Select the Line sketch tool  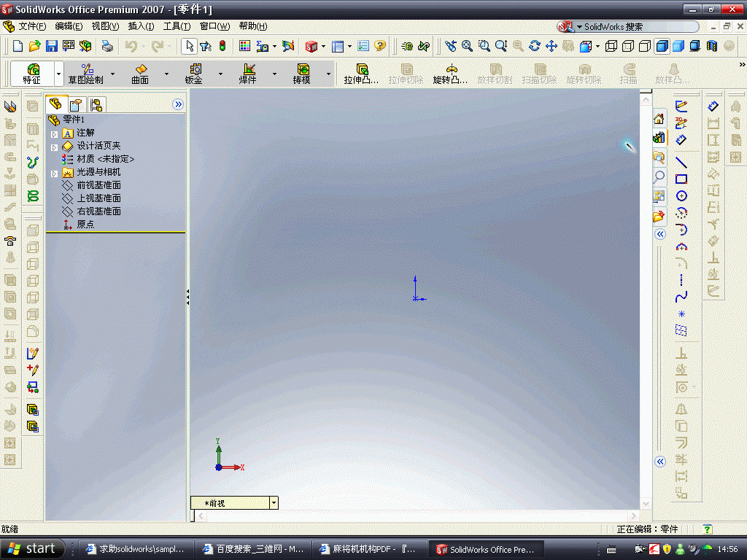(x=681, y=163)
